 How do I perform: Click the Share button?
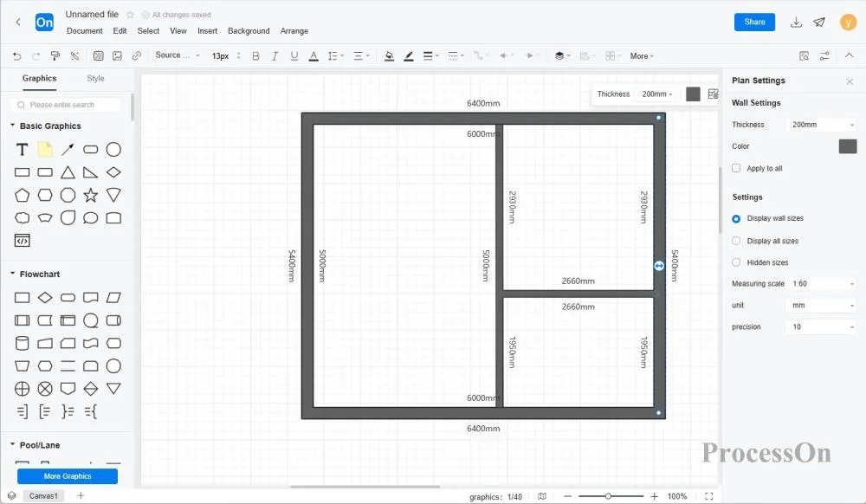(754, 22)
